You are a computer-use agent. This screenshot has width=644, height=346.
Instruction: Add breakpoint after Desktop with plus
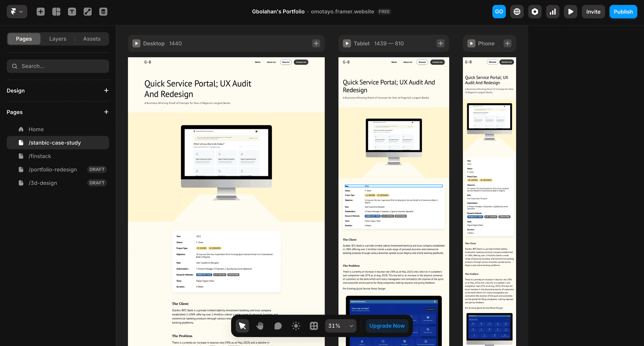pyautogui.click(x=316, y=44)
